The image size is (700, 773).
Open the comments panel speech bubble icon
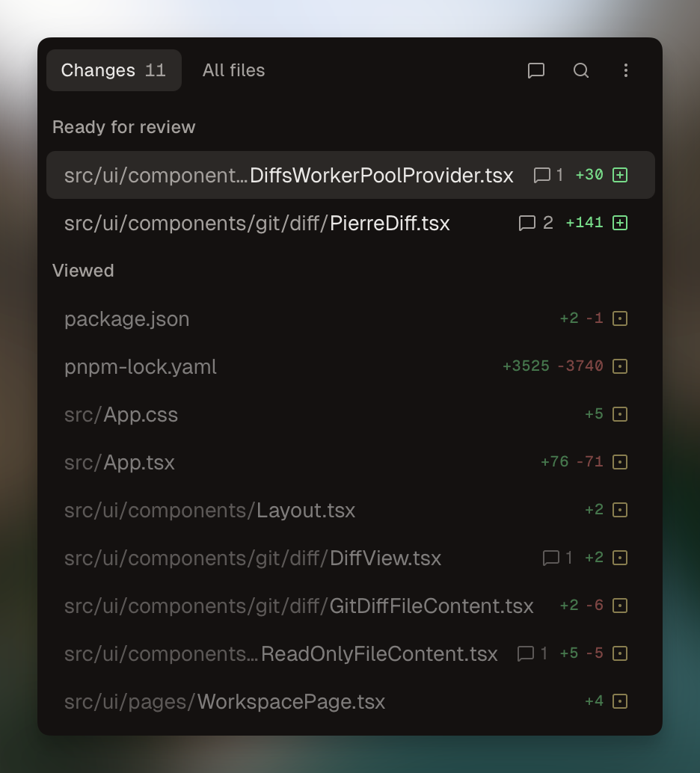[x=535, y=70]
